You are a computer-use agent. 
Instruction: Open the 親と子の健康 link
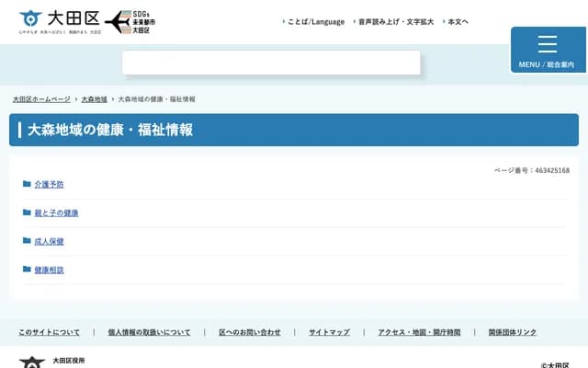[56, 213]
